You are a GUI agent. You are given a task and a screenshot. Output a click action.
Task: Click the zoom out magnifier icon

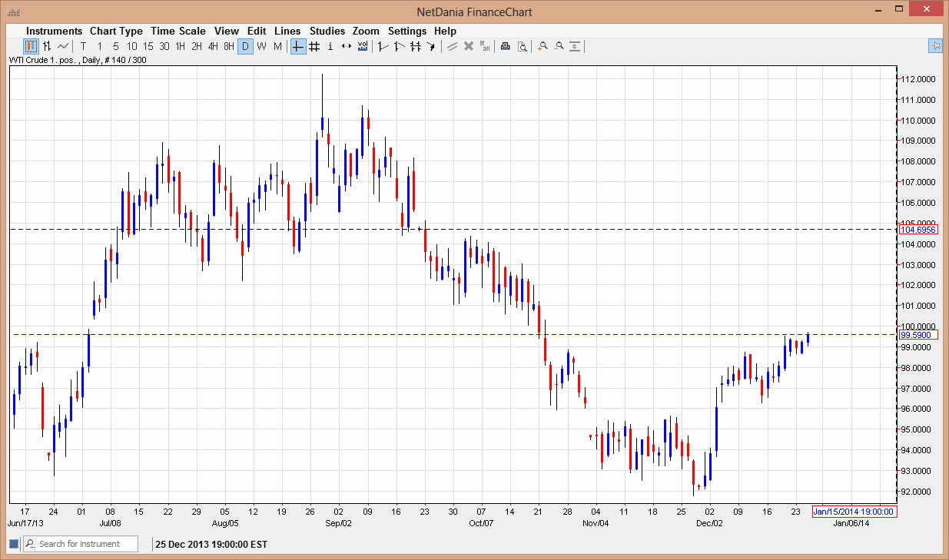point(559,46)
